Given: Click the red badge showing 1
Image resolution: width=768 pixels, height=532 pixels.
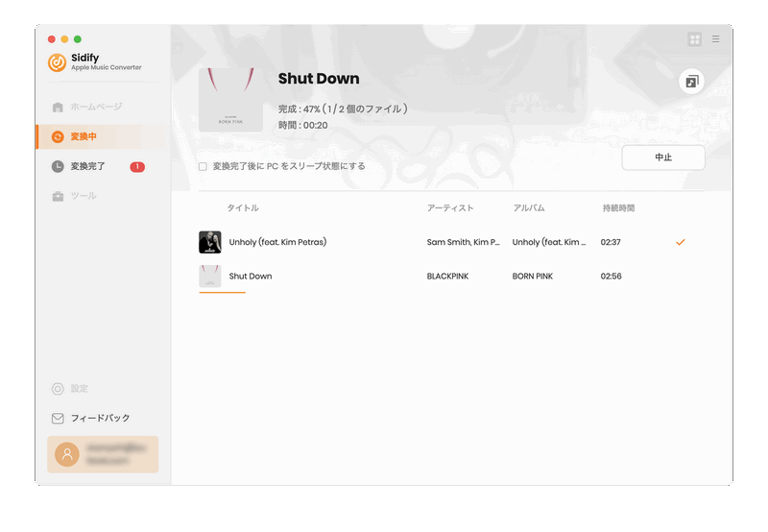Looking at the screenshot, I should 137,166.
